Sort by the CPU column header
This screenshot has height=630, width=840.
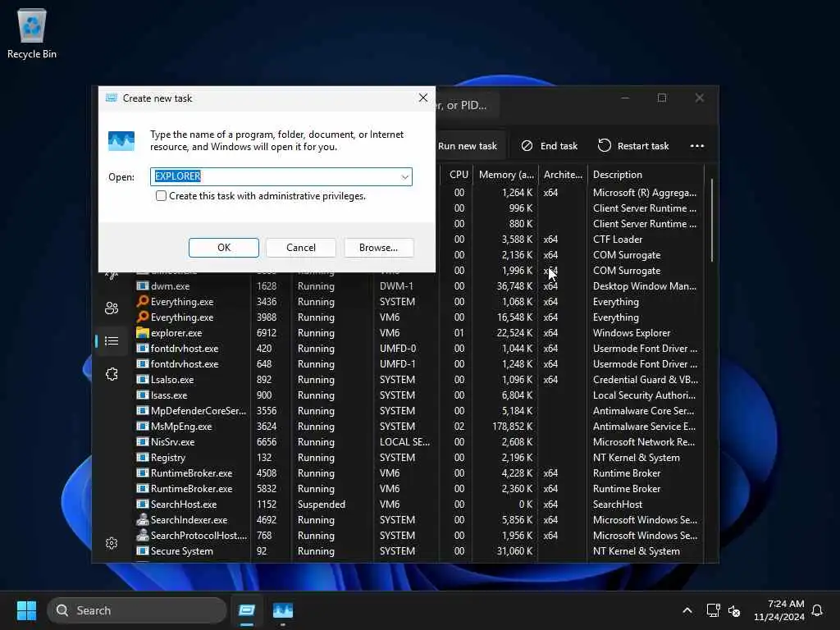click(x=459, y=175)
